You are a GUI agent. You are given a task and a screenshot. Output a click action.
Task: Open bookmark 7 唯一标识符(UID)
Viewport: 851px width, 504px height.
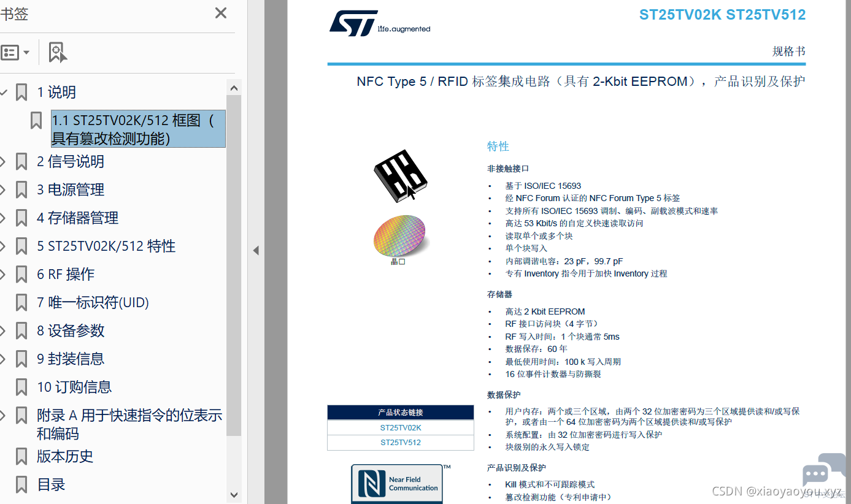click(93, 303)
